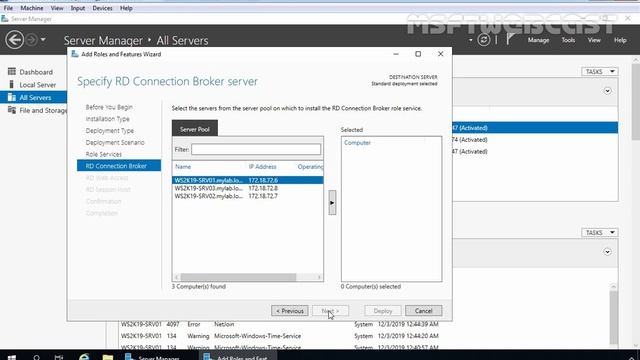The height and width of the screenshot is (360, 640).
Task: Click the Computer column header in Selected list
Action: [357, 142]
